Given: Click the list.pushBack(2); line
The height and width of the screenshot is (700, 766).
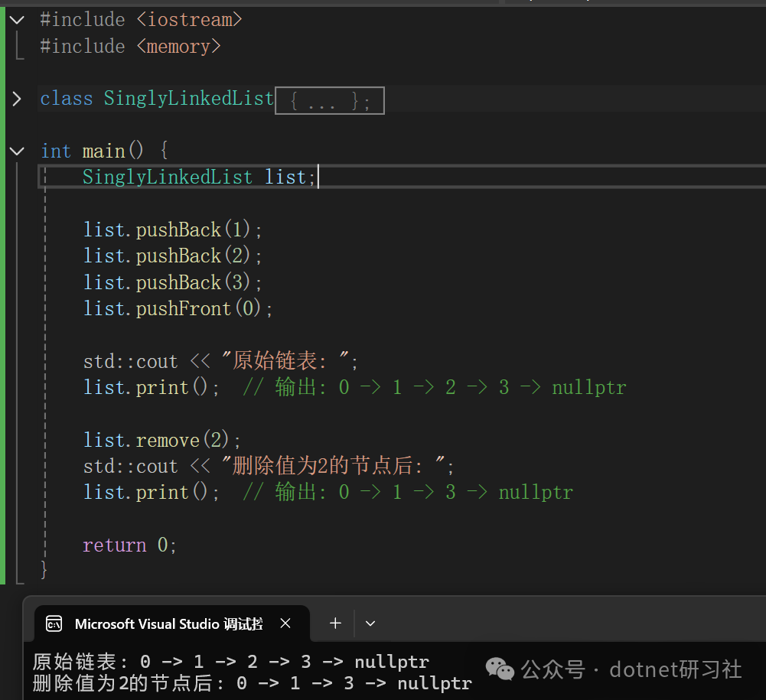Looking at the screenshot, I should point(172,256).
